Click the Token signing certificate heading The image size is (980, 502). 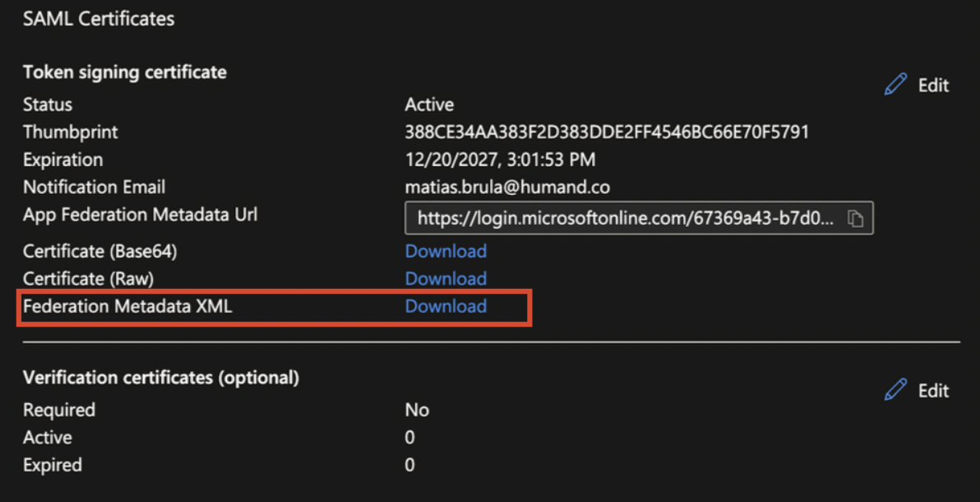click(x=125, y=72)
